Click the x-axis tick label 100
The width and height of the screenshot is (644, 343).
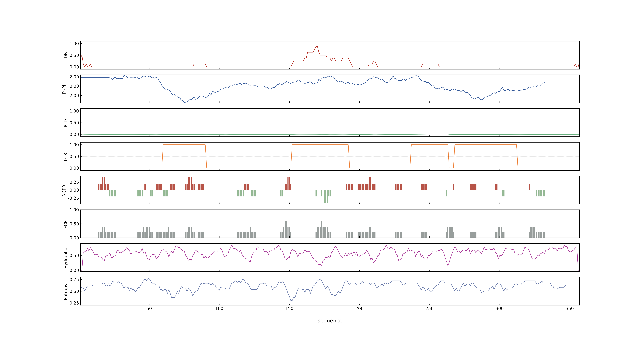[x=219, y=309]
